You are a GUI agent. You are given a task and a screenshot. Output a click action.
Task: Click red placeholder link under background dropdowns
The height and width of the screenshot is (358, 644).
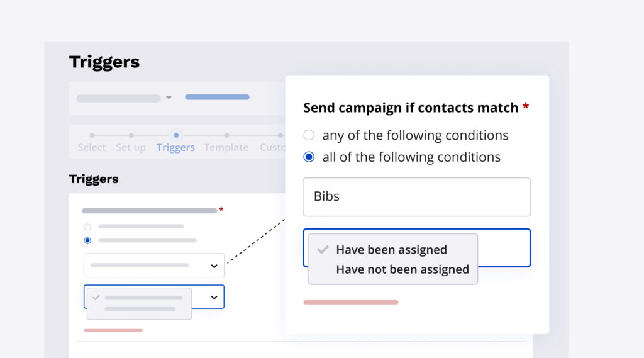pyautogui.click(x=113, y=330)
